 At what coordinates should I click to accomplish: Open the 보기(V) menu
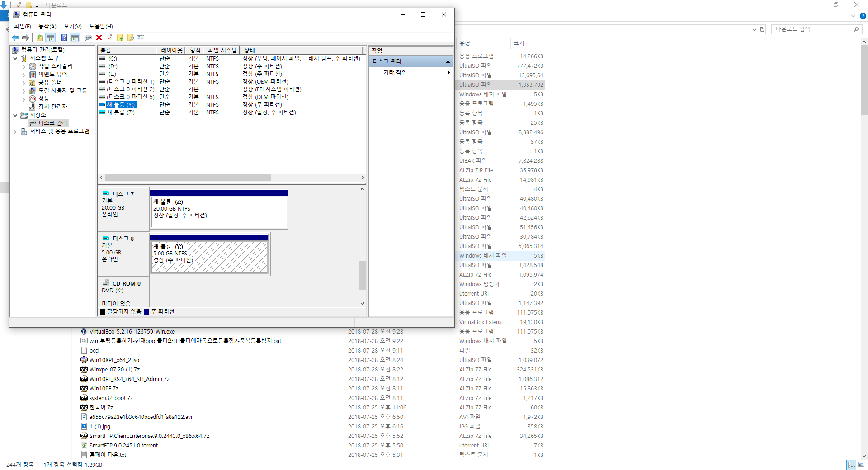pyautogui.click(x=73, y=27)
